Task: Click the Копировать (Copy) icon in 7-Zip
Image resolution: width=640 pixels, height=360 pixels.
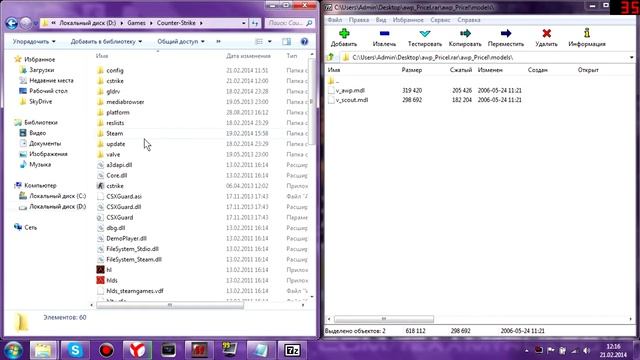Action: [465, 33]
